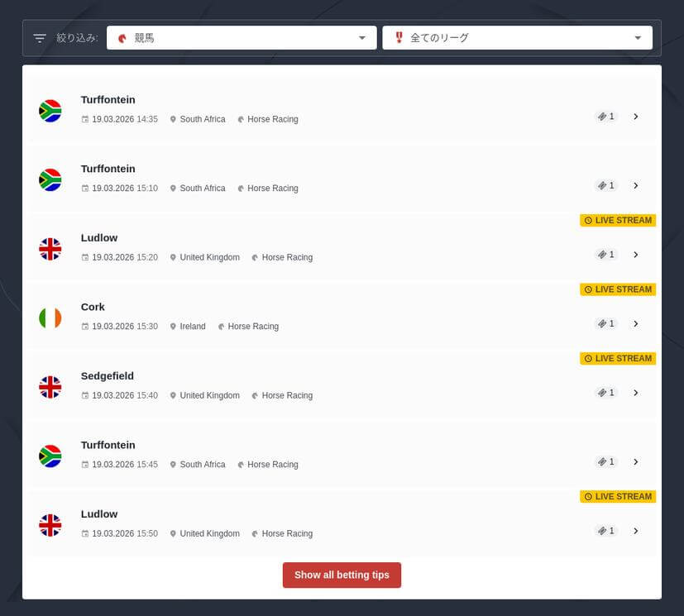Screen dimensions: 684x616
Task: Click South Africa flag on 14:35 Turffontein
Action: click(x=50, y=111)
